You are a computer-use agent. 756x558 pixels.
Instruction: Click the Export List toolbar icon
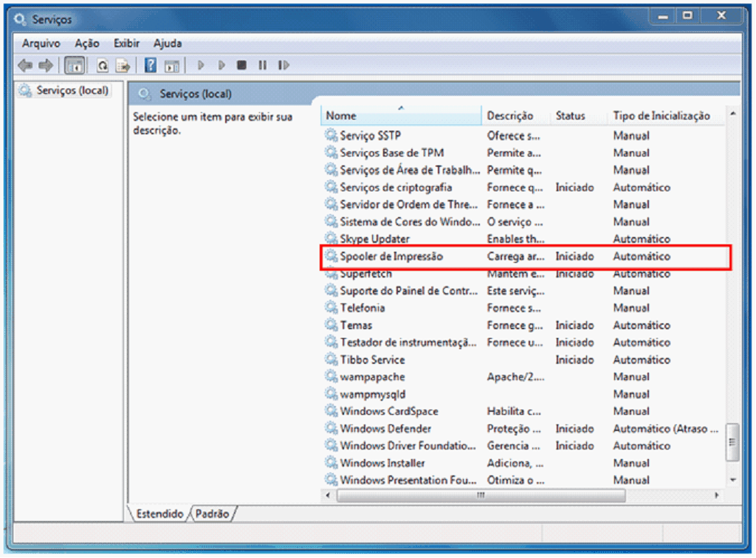(122, 66)
